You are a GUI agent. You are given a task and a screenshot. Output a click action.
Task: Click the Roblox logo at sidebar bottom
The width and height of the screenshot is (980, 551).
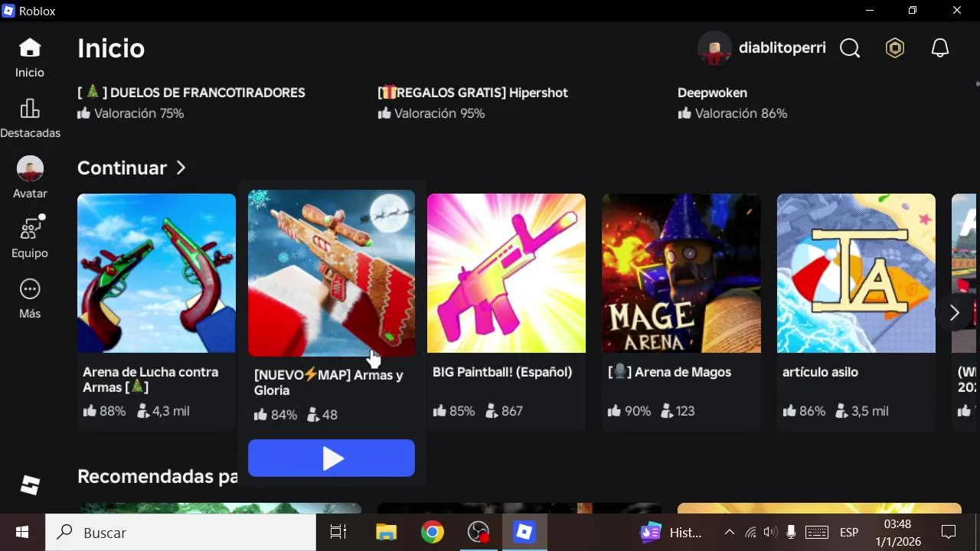click(30, 485)
